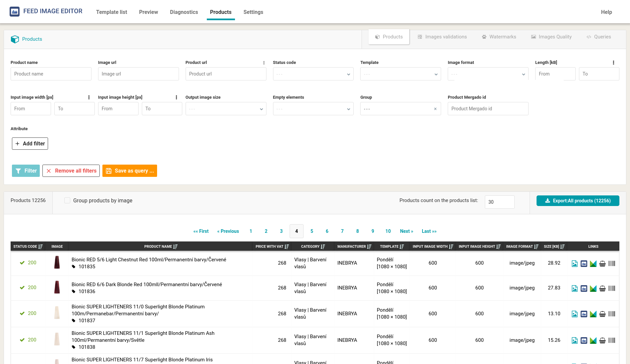Expand the Template filter dropdown

pos(400,74)
